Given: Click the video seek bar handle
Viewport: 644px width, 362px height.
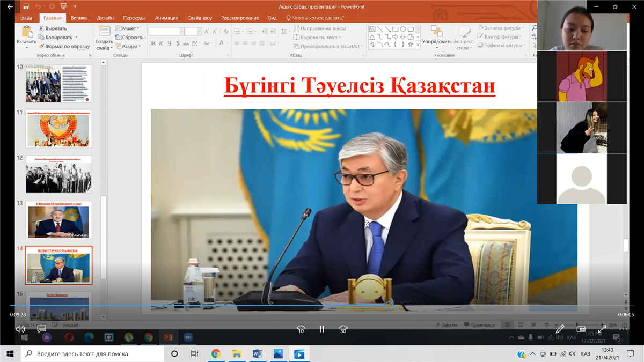Looking at the screenshot, I should pyautogui.click(x=389, y=306).
